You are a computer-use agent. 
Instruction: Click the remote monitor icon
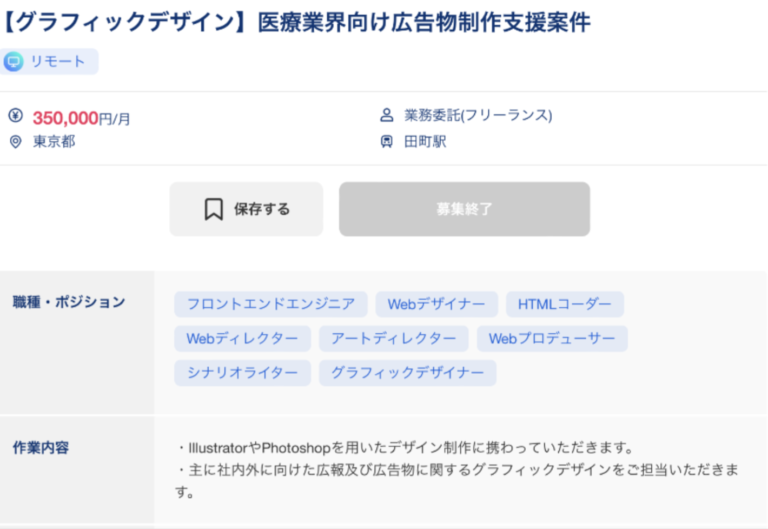(x=14, y=62)
